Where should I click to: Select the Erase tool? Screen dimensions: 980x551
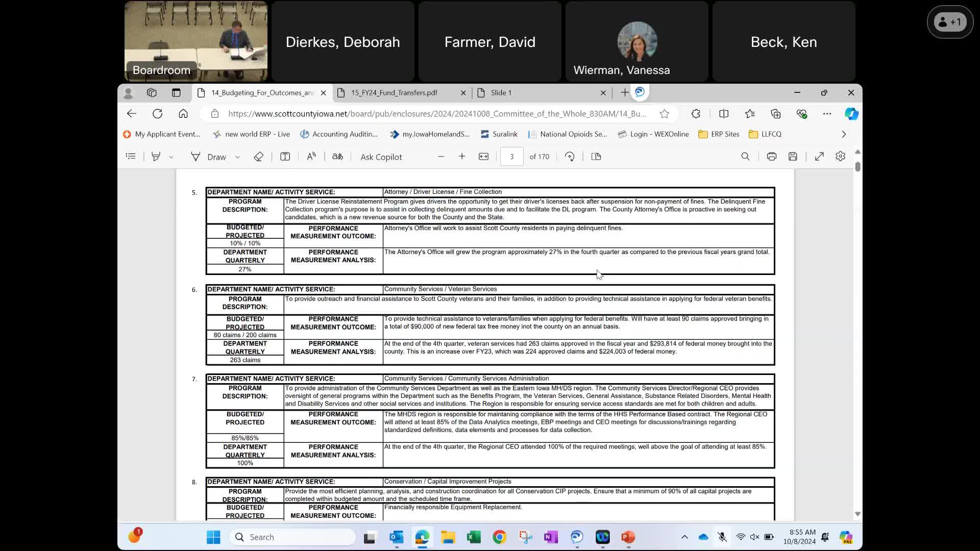click(x=258, y=157)
